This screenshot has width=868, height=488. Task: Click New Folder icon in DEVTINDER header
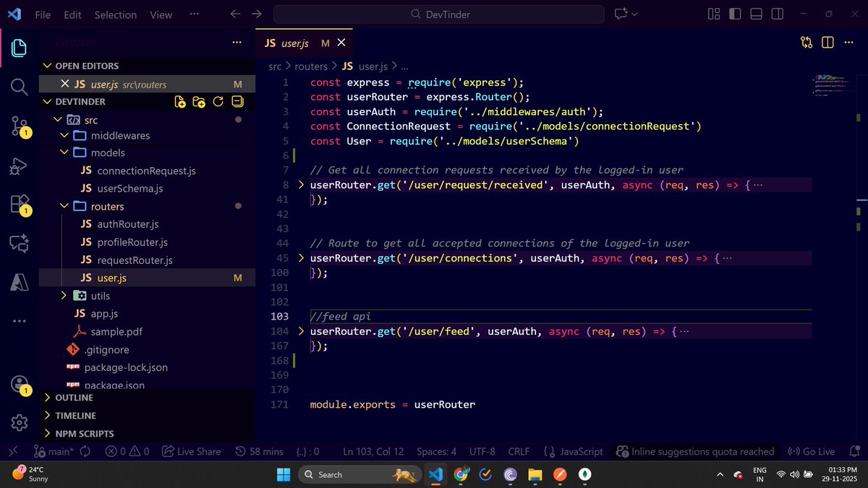199,102
